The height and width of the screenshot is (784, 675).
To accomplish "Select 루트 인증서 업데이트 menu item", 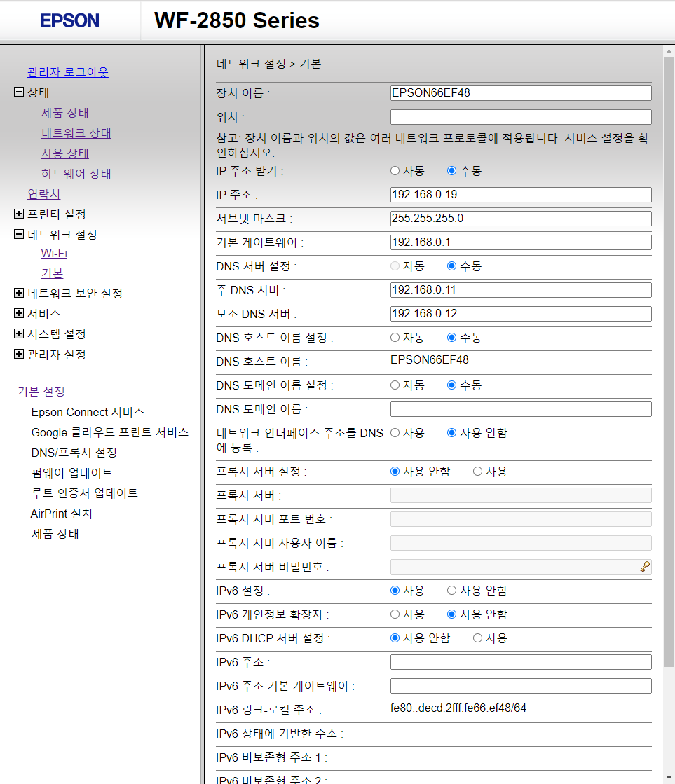I will point(85,493).
